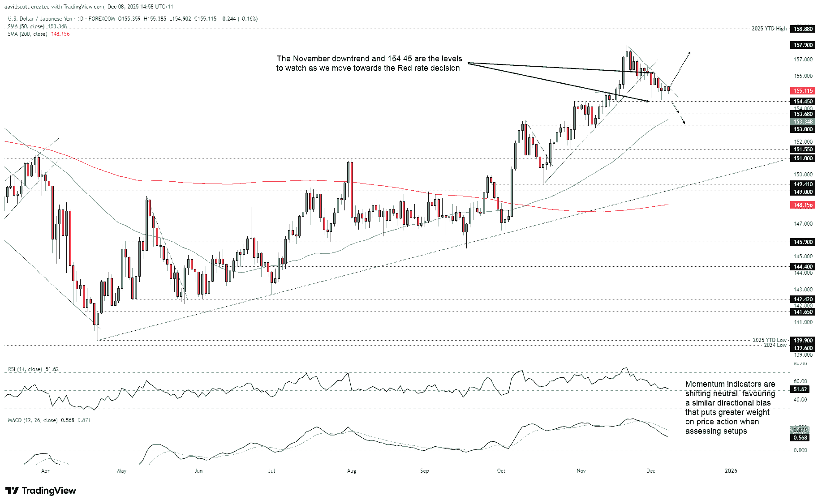This screenshot has height=504, width=822.
Task: Click the 2025 YTD Low 139.900 label
Action: 802,340
